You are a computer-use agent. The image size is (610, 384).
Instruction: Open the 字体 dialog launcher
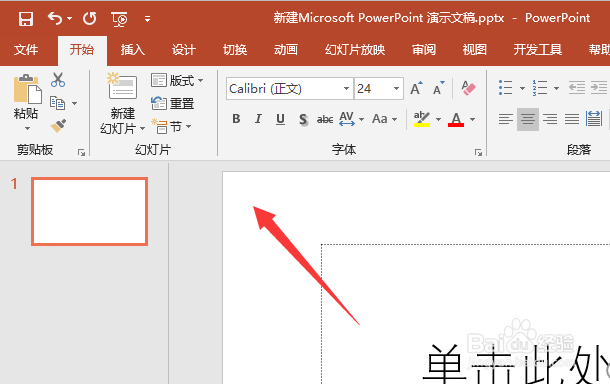click(x=479, y=153)
